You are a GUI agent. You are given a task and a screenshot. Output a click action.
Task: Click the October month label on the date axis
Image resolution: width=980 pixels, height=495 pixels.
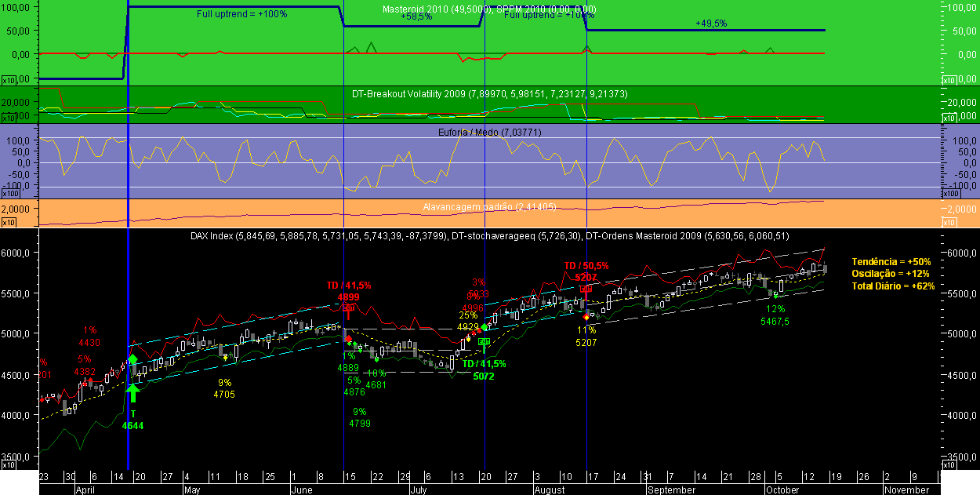pyautogui.click(x=784, y=490)
